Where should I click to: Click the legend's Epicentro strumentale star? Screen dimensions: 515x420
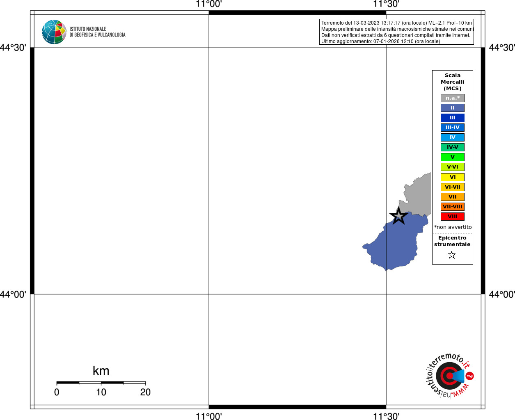coord(452,255)
